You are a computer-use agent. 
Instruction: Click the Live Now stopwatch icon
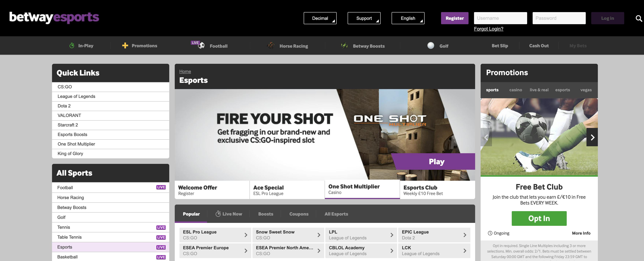218,214
